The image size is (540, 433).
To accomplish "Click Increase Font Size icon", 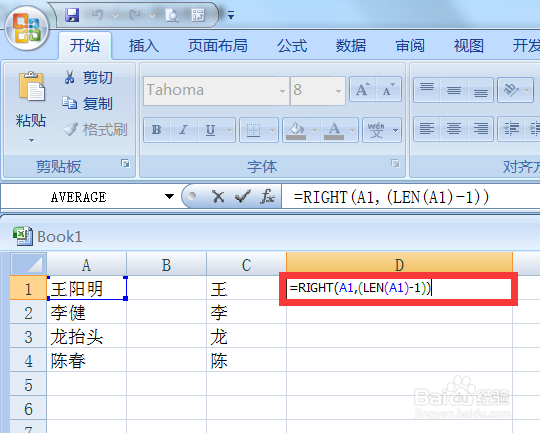I will [x=363, y=90].
